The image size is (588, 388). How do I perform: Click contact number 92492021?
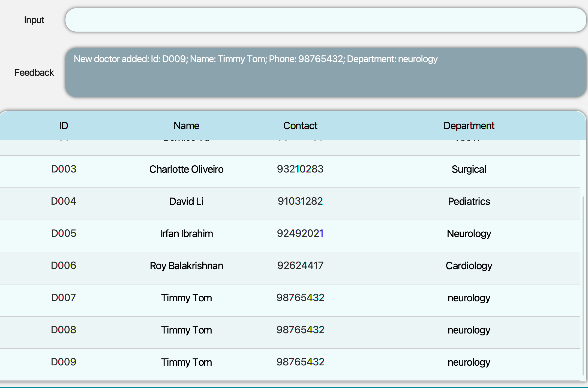(x=300, y=234)
